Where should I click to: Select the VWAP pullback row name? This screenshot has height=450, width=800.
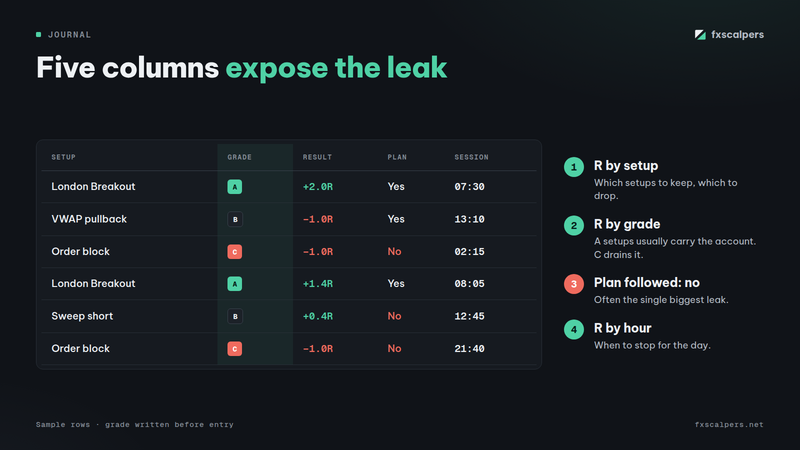[x=89, y=219]
